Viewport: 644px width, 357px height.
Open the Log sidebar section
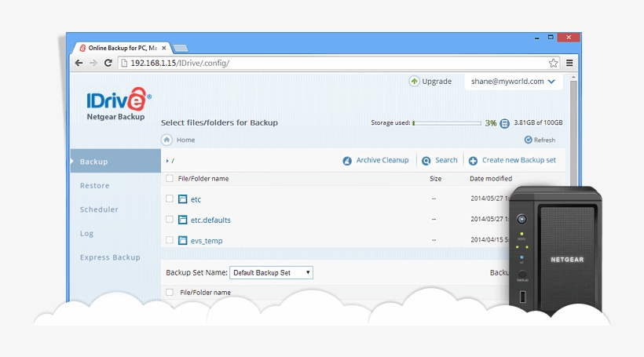pyautogui.click(x=86, y=234)
